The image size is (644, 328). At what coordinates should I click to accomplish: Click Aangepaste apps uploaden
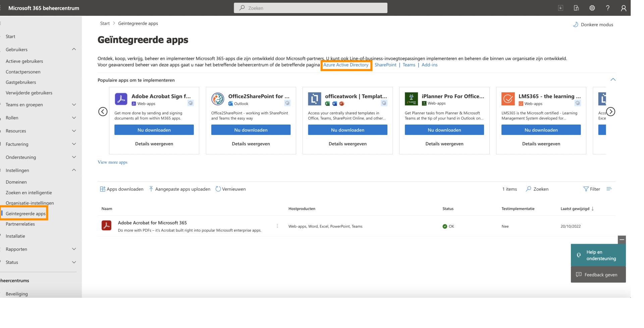click(x=179, y=189)
